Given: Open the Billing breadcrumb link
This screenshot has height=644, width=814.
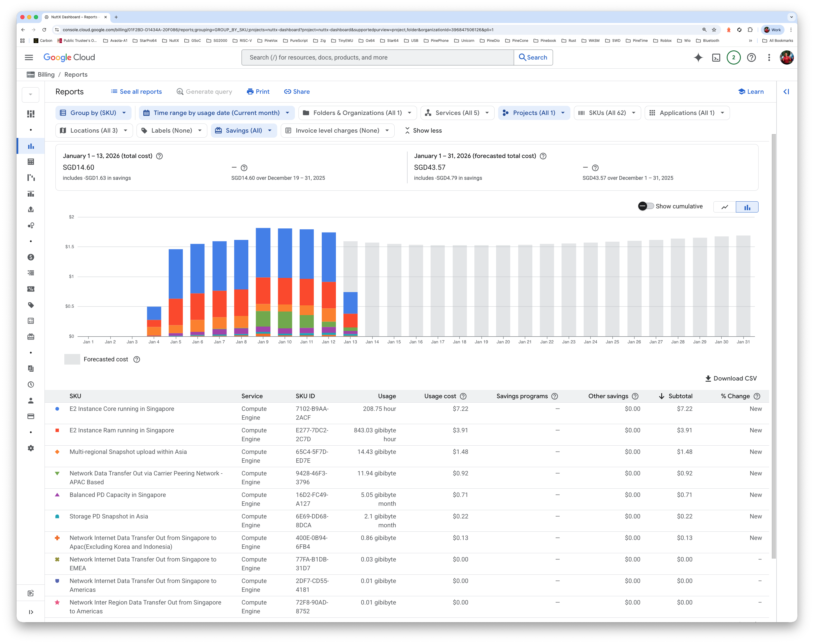Looking at the screenshot, I should click(46, 74).
